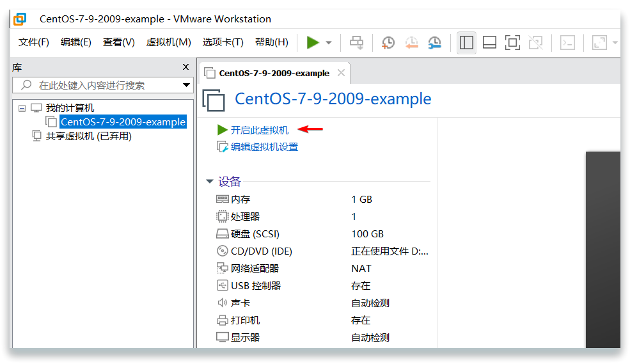Click the 正在使用文件 D:... value
Viewport: 630px width, 364px height.
click(390, 251)
